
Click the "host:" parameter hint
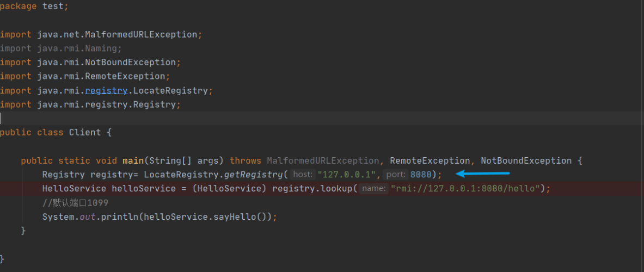pos(303,175)
